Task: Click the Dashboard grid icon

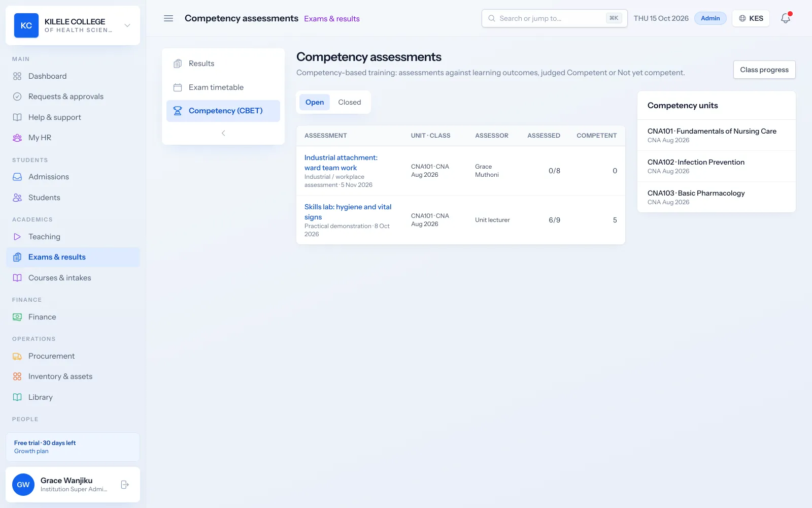Action: coord(17,76)
